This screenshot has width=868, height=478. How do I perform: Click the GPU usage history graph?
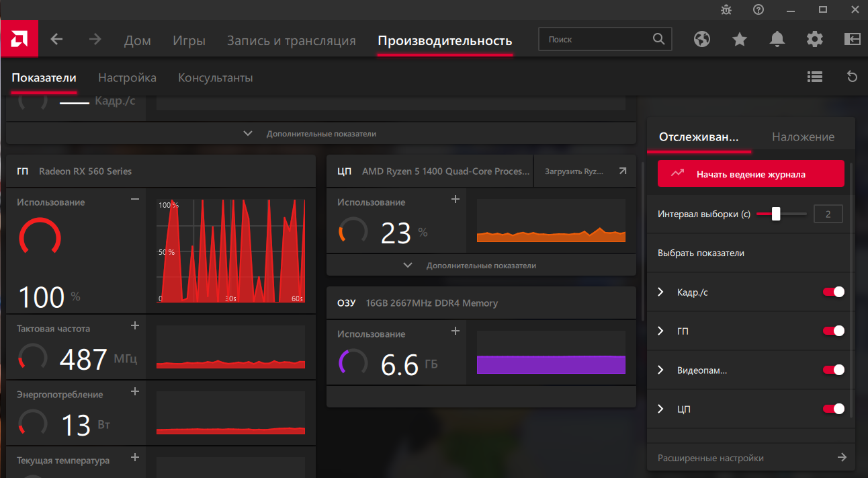click(x=231, y=250)
